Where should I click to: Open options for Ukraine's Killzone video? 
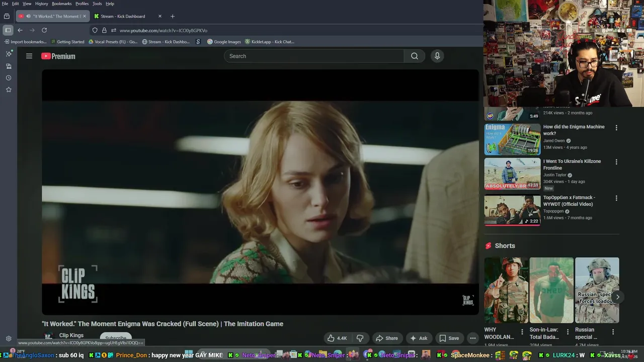[x=616, y=162]
